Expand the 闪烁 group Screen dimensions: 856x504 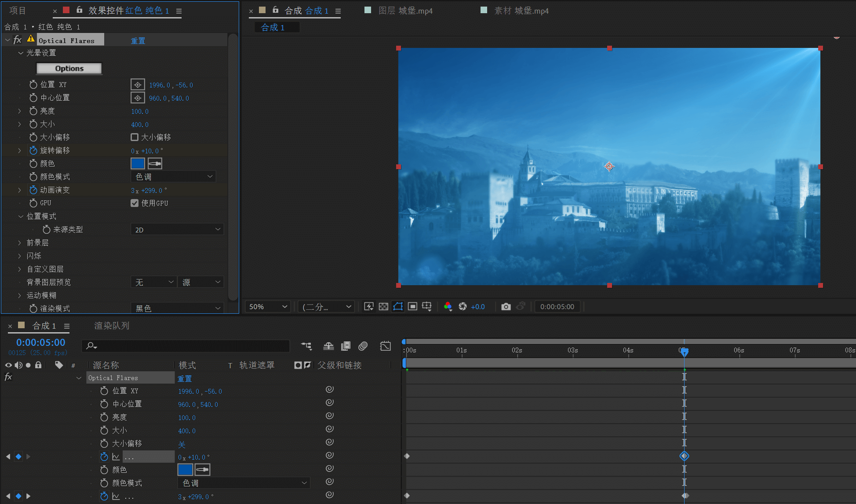click(19, 256)
